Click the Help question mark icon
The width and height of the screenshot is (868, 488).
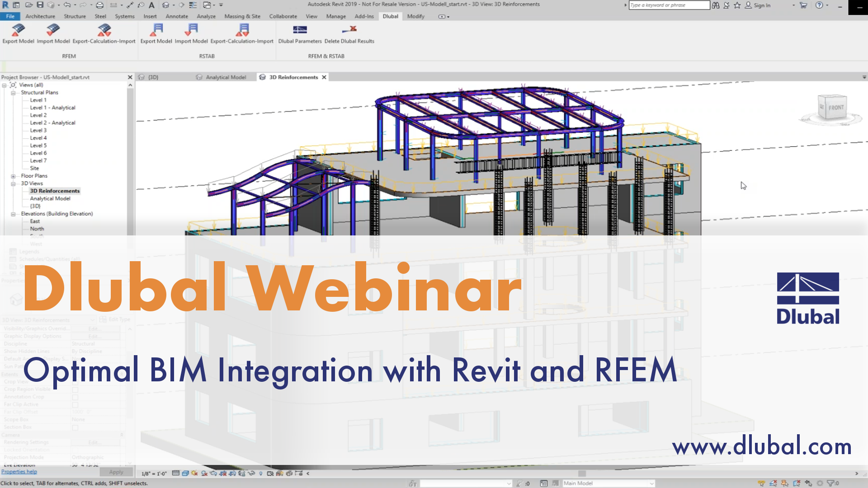point(819,5)
